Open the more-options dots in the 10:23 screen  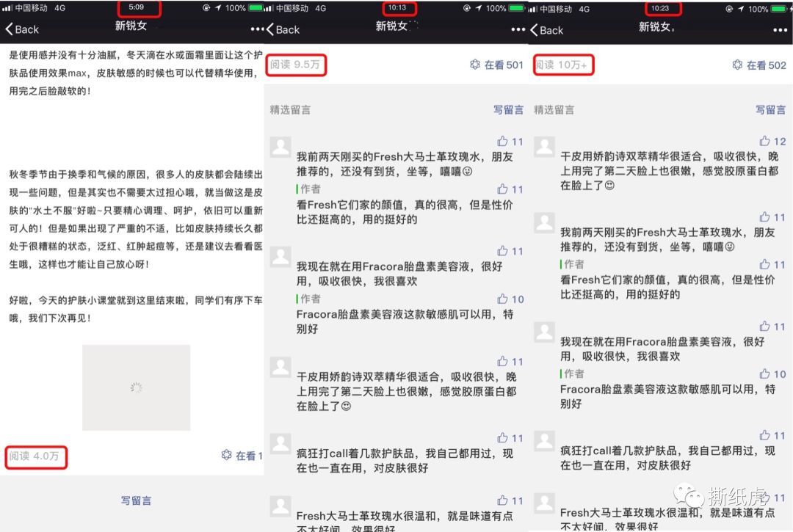[781, 30]
